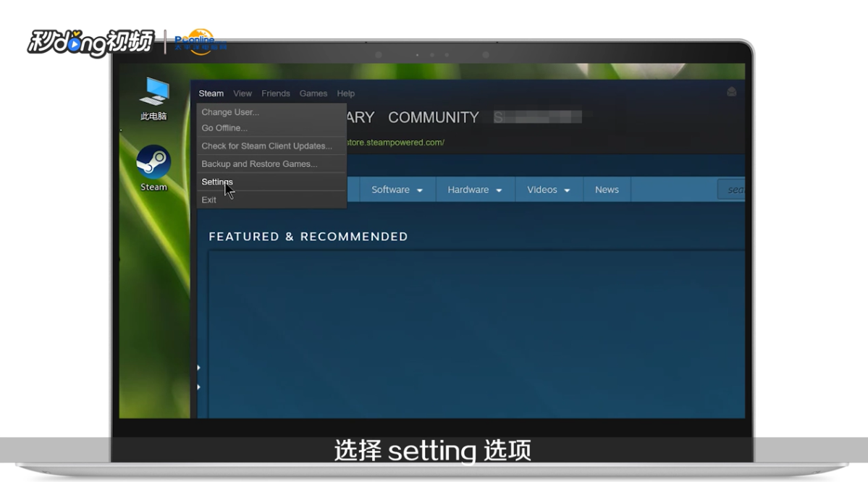Open the News section
The height and width of the screenshot is (482, 868).
[x=607, y=189]
